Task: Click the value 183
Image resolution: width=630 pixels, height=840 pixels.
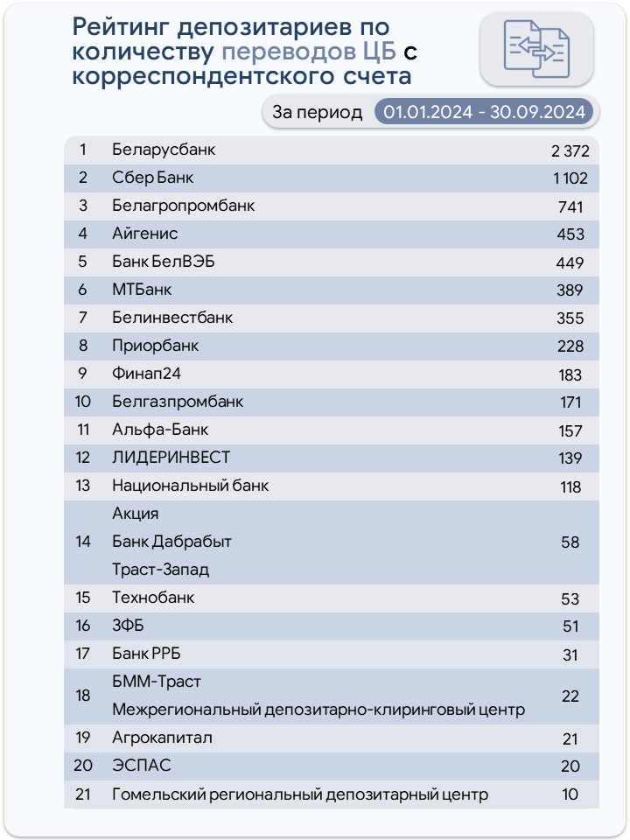Action: (570, 375)
